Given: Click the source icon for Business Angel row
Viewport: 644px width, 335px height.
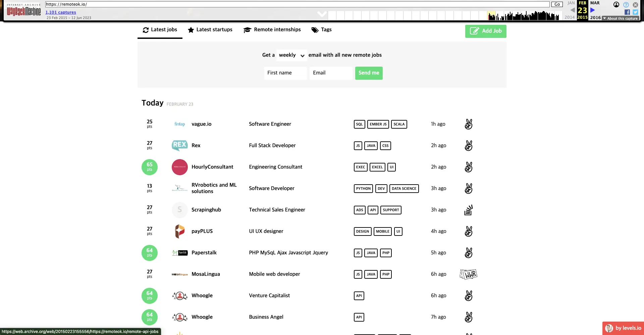Looking at the screenshot, I should 469,317.
